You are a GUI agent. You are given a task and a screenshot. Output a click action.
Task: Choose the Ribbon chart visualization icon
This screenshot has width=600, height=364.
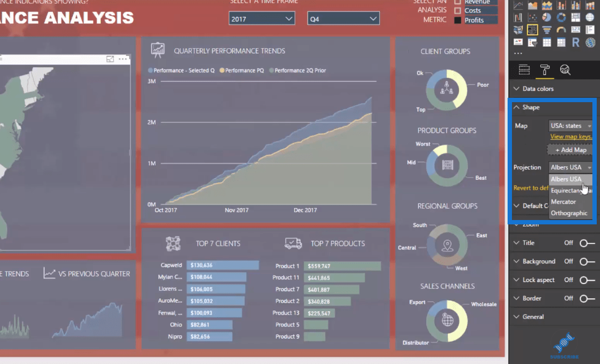click(x=590, y=5)
